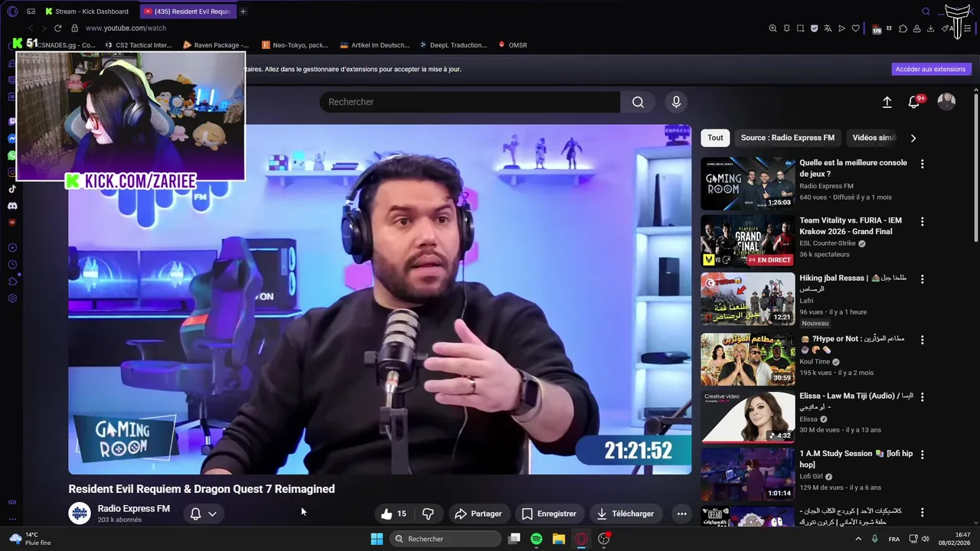Open options for Hype or Not video

point(922,340)
